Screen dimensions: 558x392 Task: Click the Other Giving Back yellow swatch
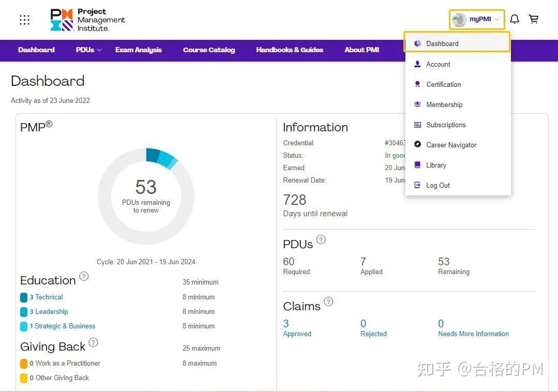(24, 378)
